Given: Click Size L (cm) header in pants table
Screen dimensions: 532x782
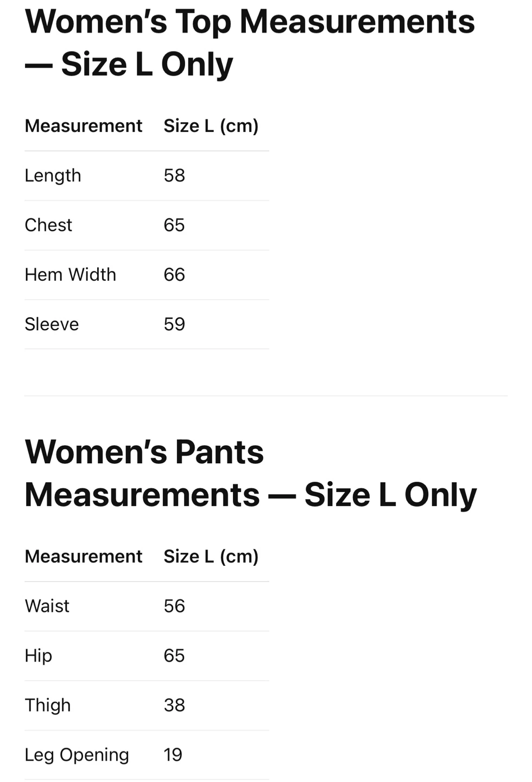Looking at the screenshot, I should pyautogui.click(x=211, y=557).
